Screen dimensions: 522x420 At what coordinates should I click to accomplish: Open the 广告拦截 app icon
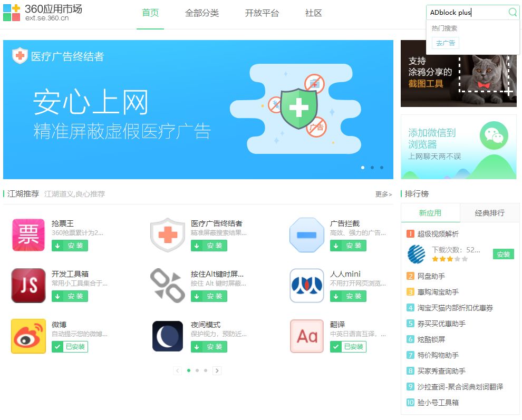306,235
